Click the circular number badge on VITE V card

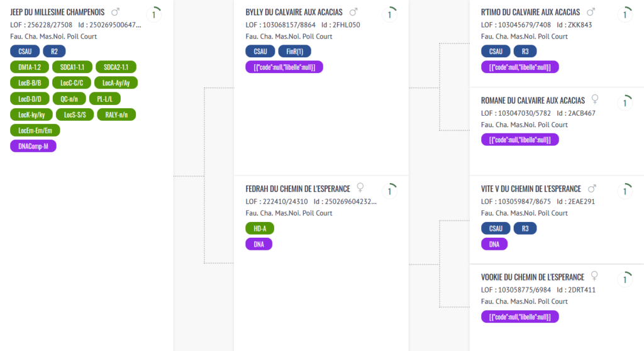625,191
